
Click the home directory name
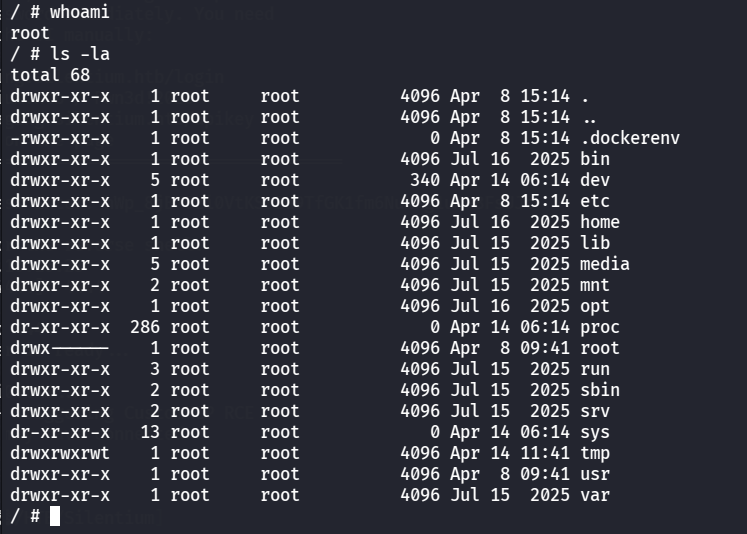coord(600,222)
